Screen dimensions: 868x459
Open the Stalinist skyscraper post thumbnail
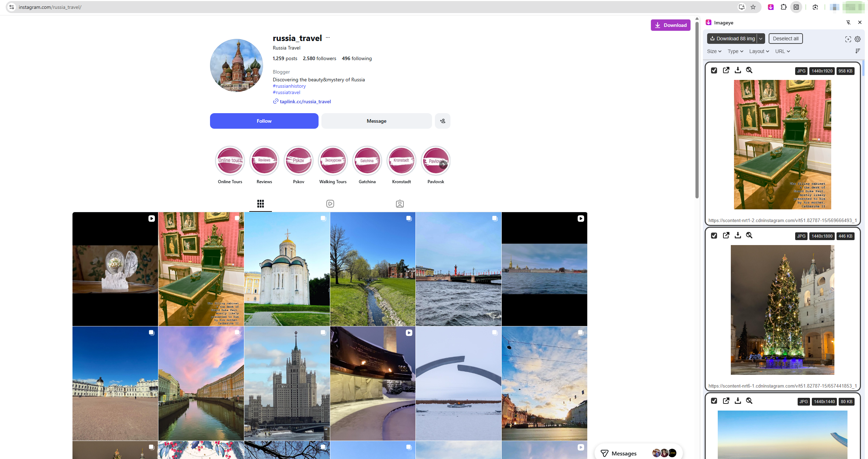click(x=287, y=383)
